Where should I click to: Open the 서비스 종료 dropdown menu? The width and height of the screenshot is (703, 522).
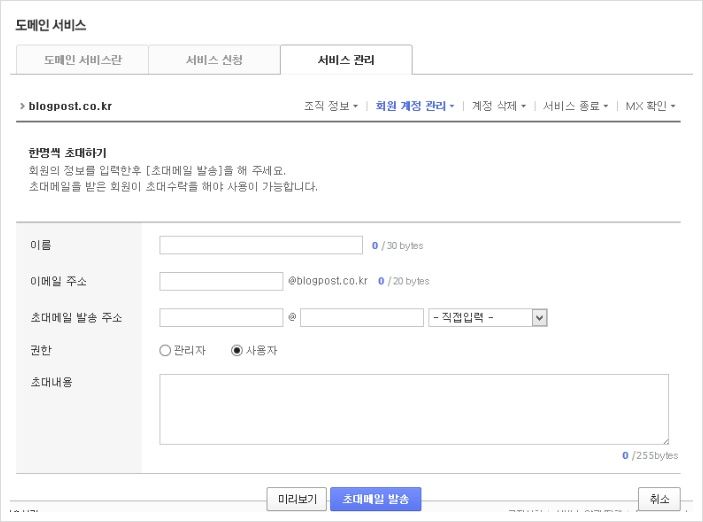click(575, 106)
